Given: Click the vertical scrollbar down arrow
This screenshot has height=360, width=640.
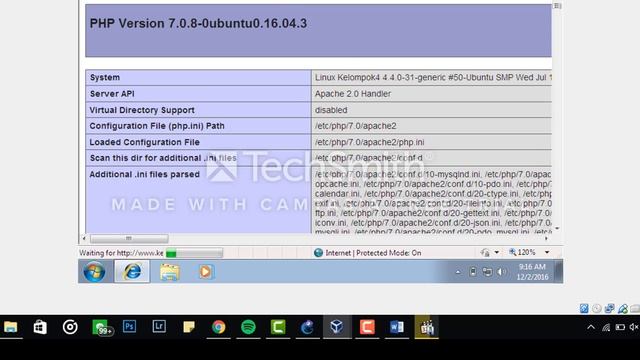Looking at the screenshot, I should (x=557, y=229).
